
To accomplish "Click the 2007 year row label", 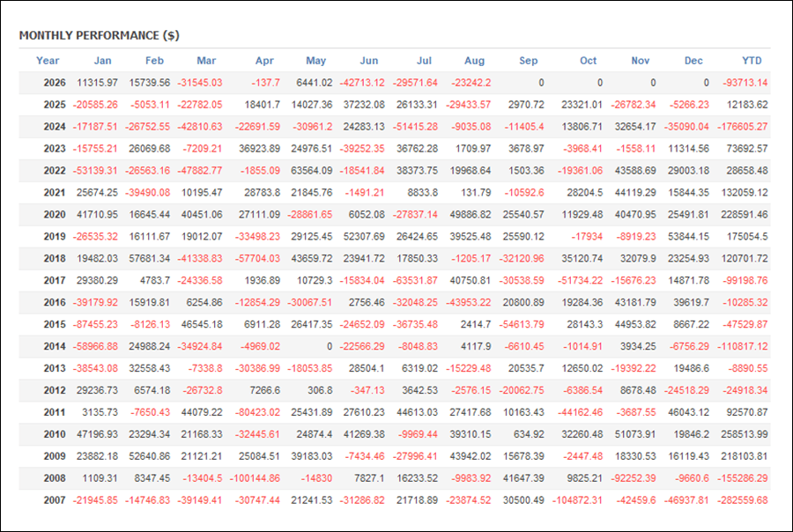I will (x=54, y=500).
